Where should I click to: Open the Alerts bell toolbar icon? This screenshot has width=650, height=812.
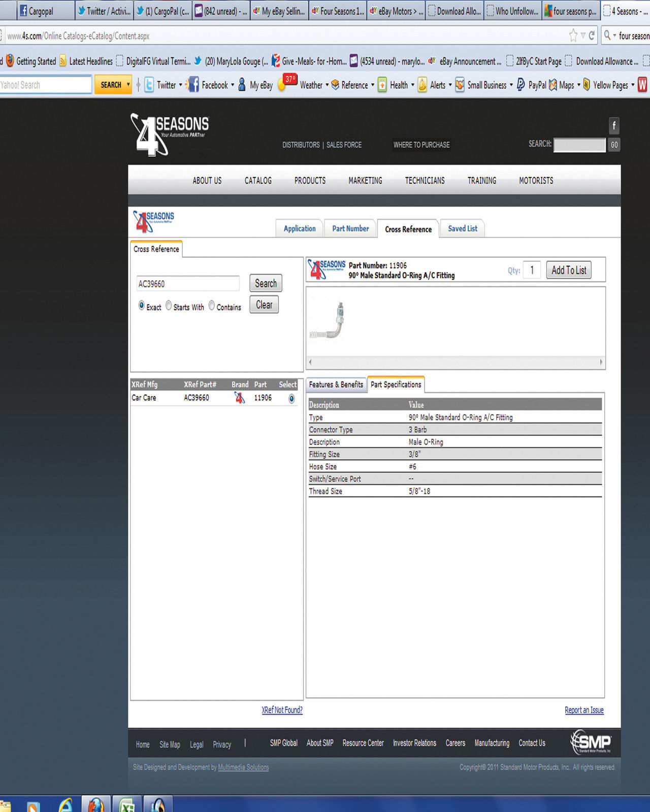tap(422, 85)
